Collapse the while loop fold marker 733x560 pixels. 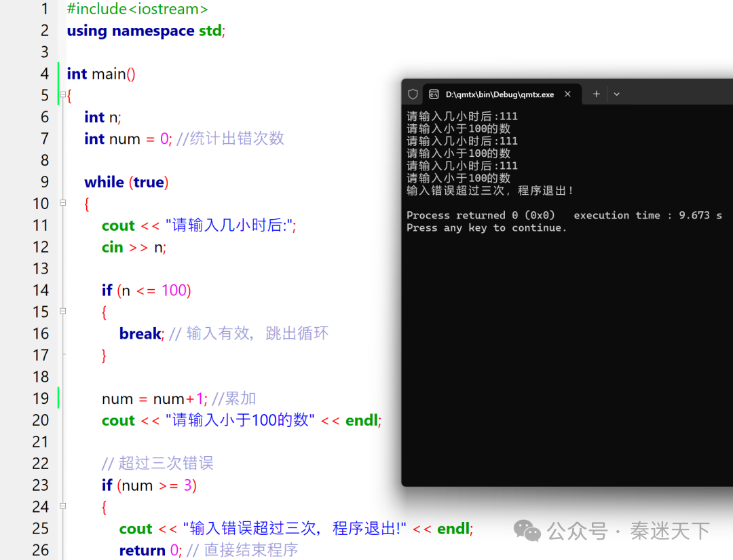[x=62, y=203]
